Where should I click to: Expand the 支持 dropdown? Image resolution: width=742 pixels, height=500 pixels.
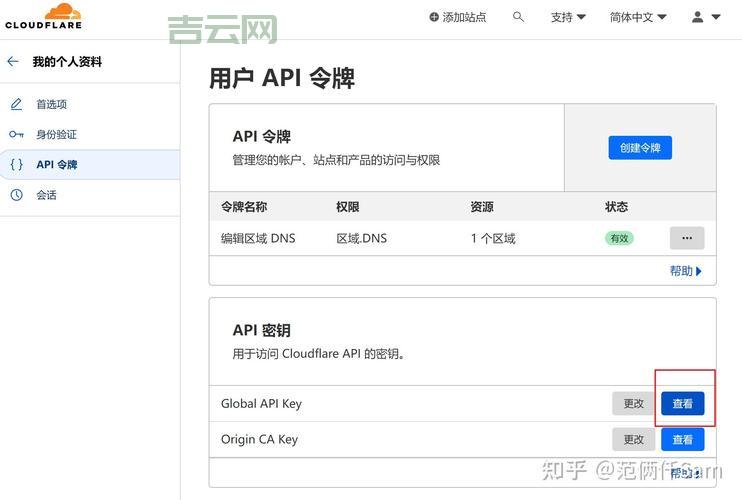pyautogui.click(x=568, y=18)
